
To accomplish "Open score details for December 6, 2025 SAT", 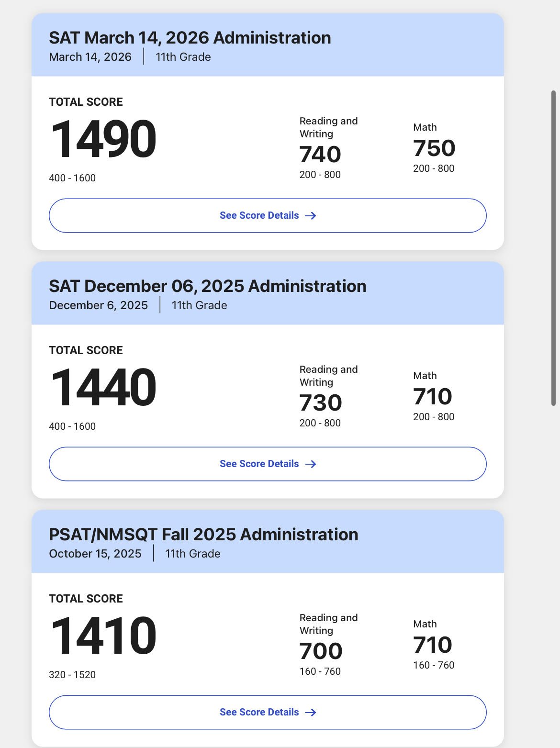I will coord(268,464).
